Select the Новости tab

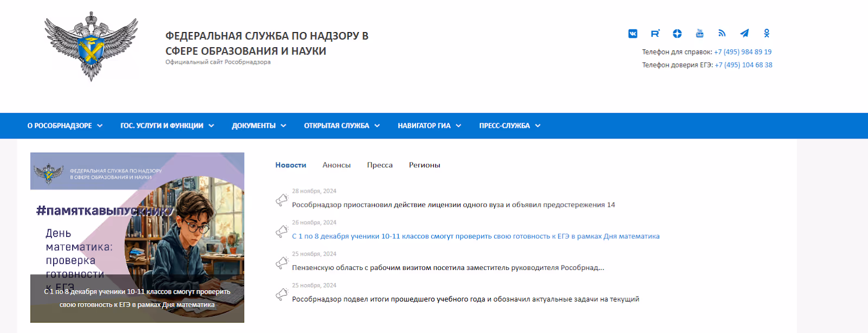[x=291, y=165]
